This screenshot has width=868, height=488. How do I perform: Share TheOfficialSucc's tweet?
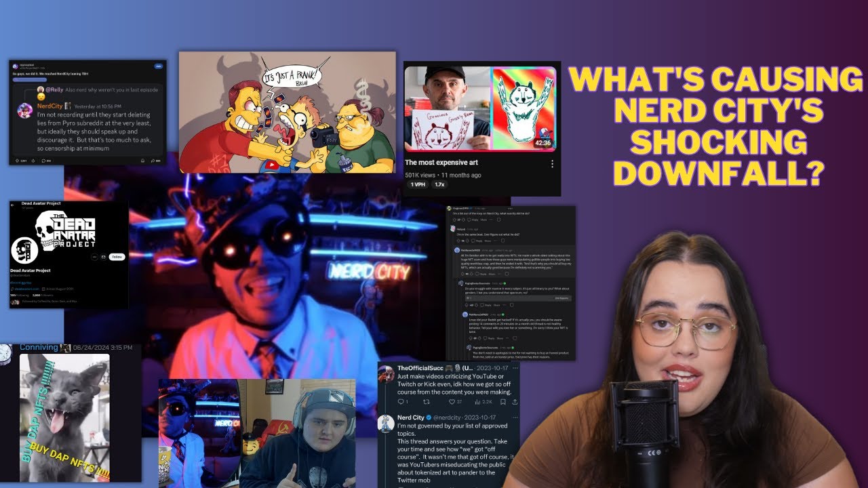point(515,402)
